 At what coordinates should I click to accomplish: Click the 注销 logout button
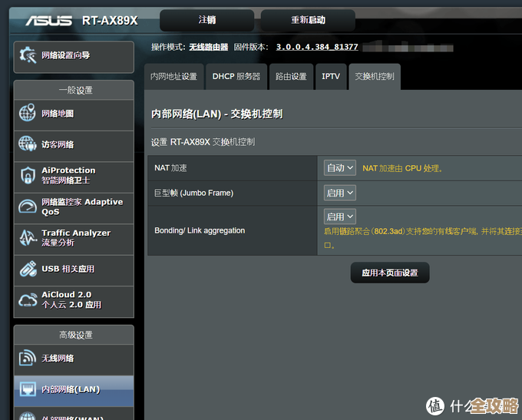pos(206,20)
